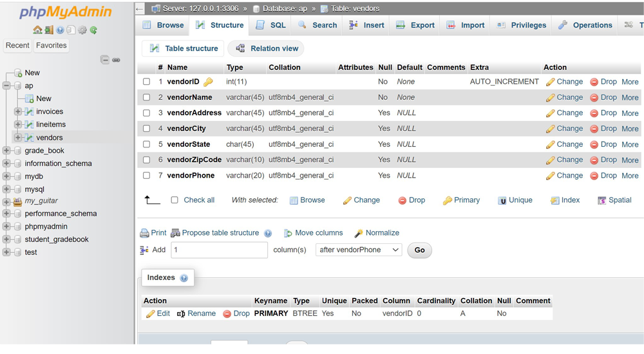Viewport: 644px width, 354px height.
Task: Click More link in vendorPhone row
Action: tap(630, 176)
